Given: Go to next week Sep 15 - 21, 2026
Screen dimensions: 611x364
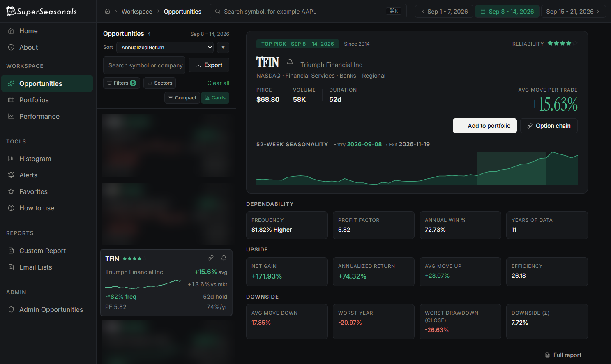Looking at the screenshot, I should (x=573, y=12).
